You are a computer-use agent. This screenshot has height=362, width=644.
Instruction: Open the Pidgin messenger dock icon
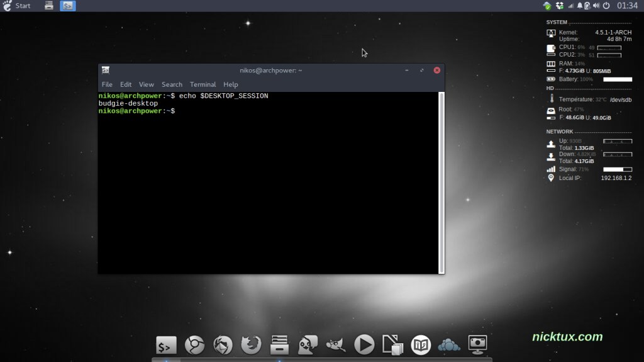pyautogui.click(x=308, y=345)
